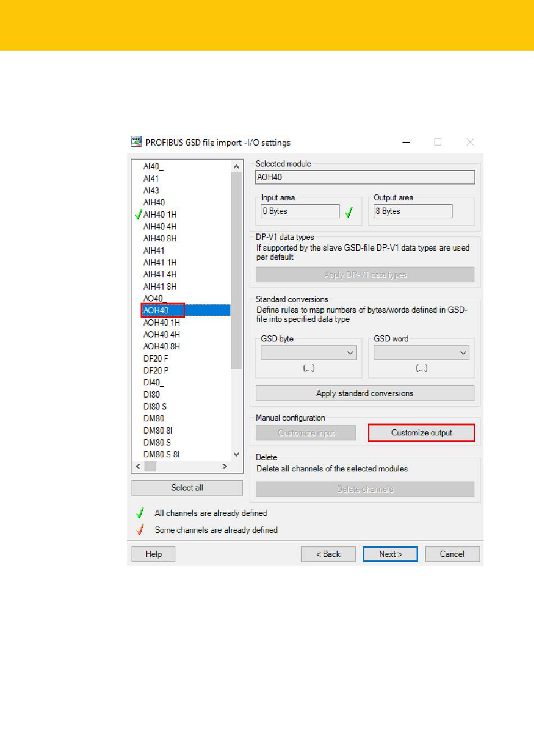Select module AIH41 in the list
This screenshot has width=534, height=756.
click(154, 250)
